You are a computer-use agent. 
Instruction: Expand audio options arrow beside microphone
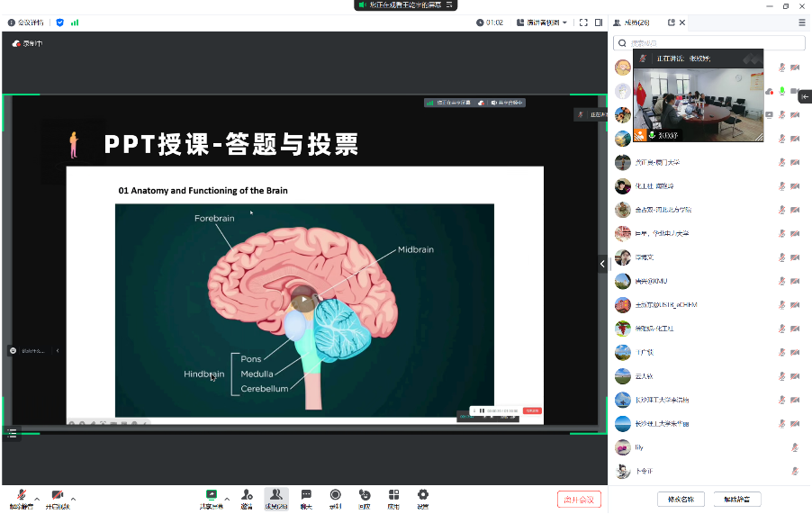37,498
